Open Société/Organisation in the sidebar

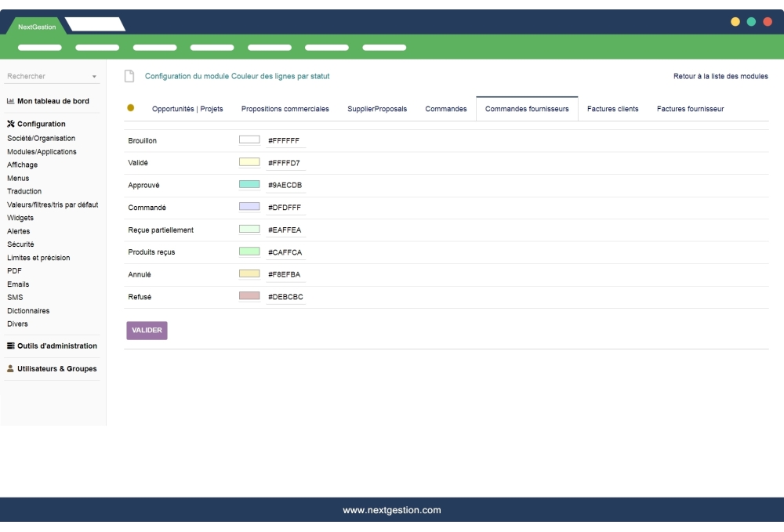[x=41, y=138]
